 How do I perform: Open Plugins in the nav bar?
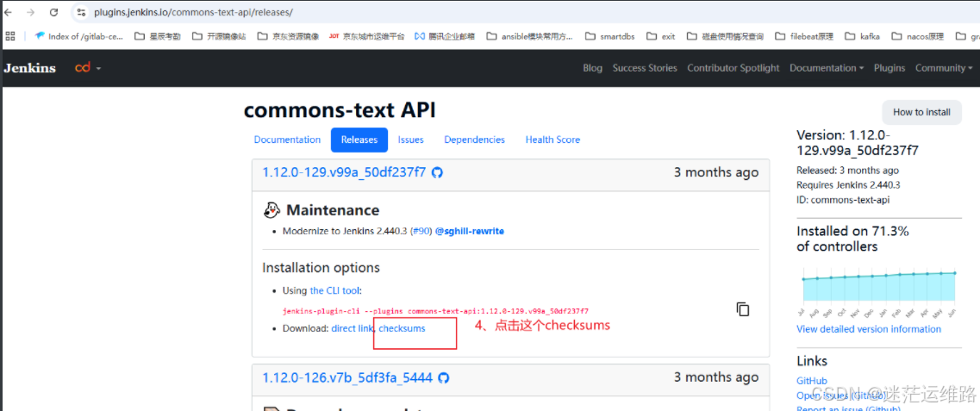click(889, 68)
